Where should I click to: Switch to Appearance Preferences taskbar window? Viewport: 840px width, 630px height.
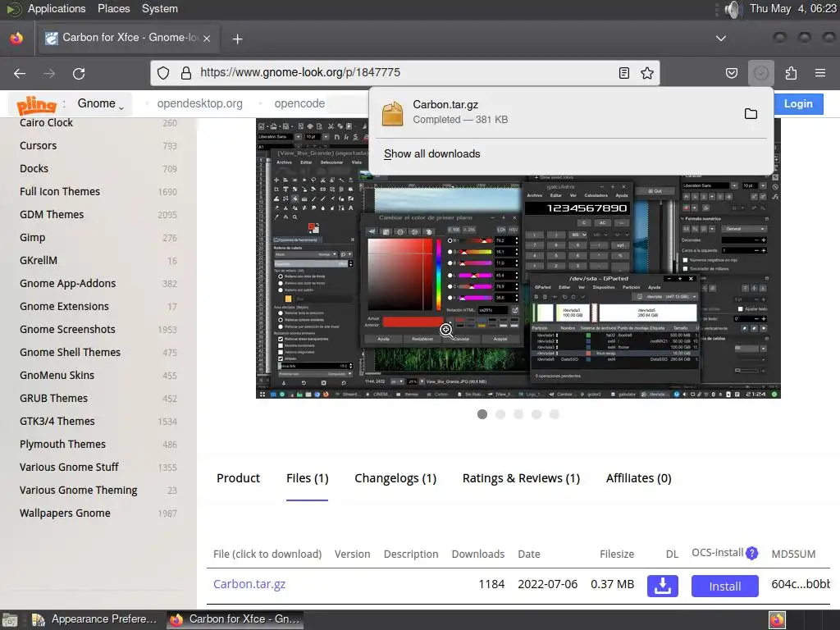(x=95, y=619)
